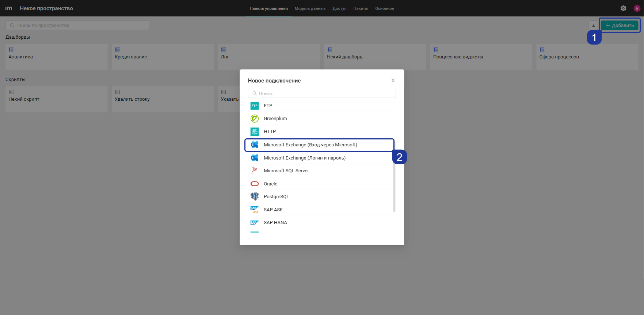The width and height of the screenshot is (644, 315).
Task: Select the SAP HANA connection label
Action: (275, 223)
